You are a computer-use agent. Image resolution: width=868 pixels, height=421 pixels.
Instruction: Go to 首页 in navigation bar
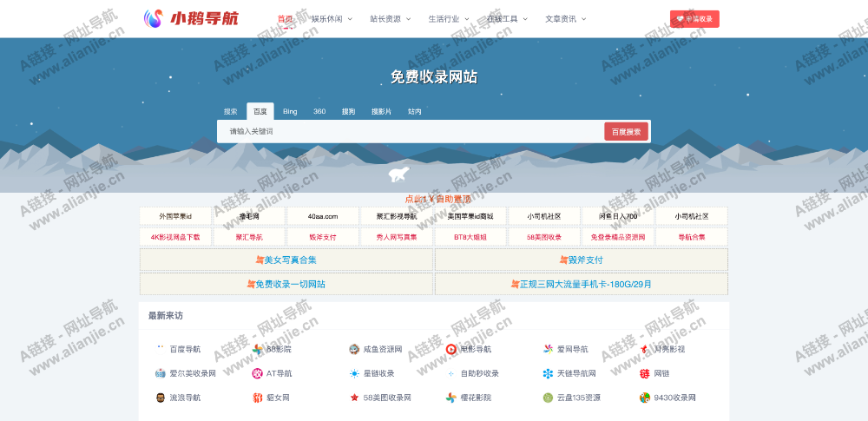pyautogui.click(x=285, y=18)
